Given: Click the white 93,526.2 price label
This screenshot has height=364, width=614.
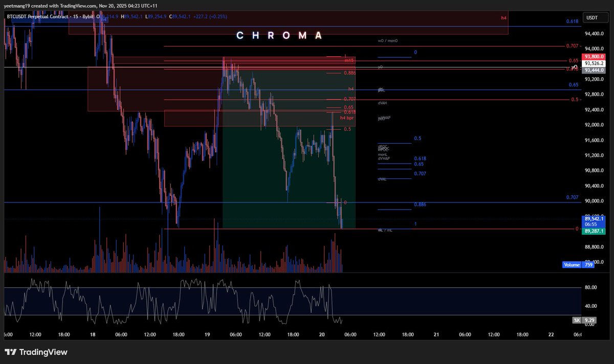Looking at the screenshot, I should coord(594,63).
